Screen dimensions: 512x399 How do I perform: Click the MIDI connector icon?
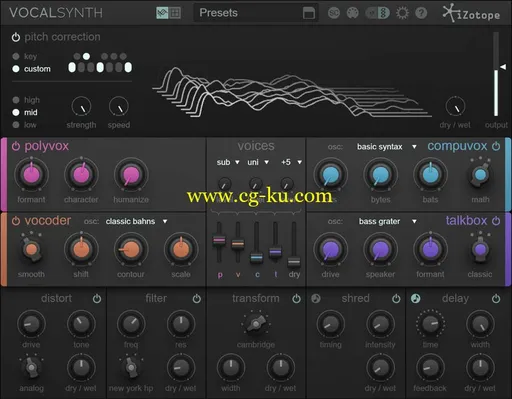pos(353,13)
